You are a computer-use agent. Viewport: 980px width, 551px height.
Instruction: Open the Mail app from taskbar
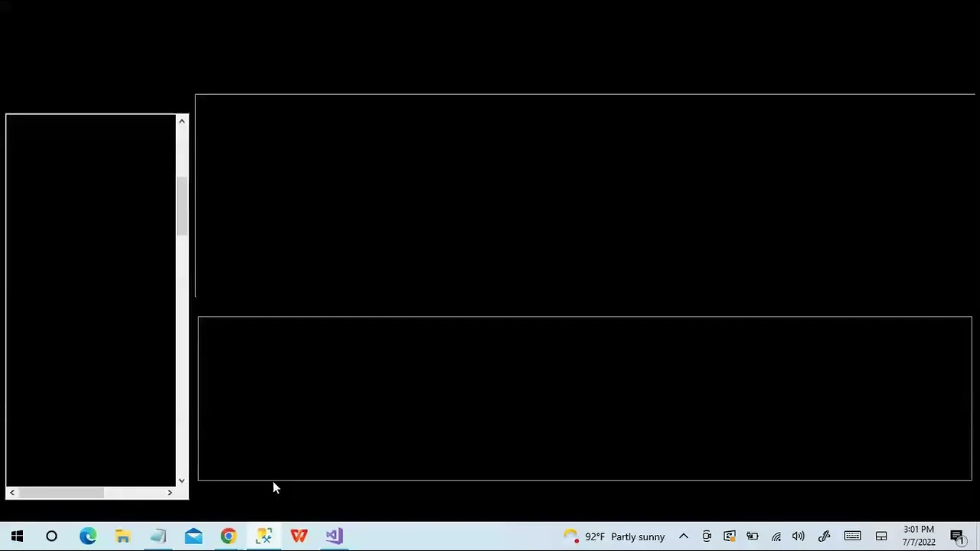click(x=194, y=536)
